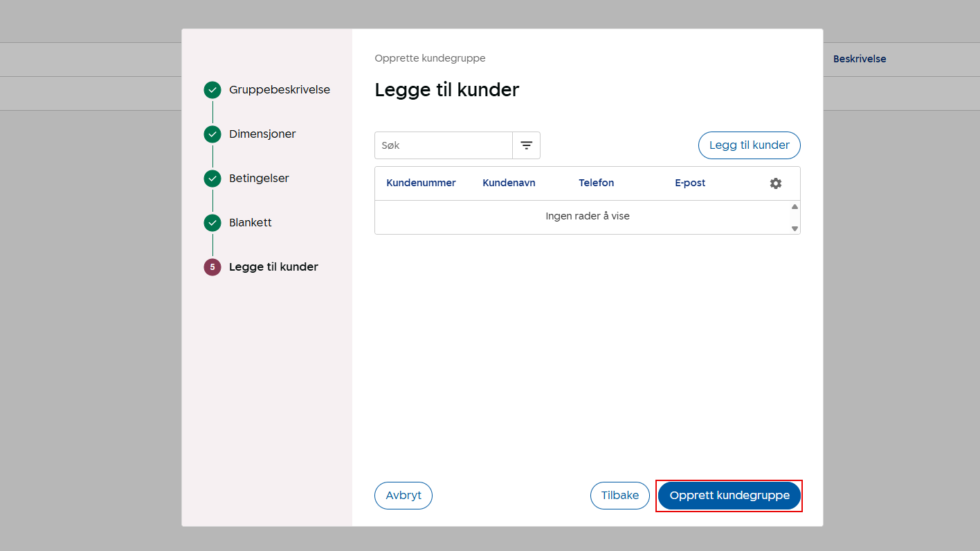Select the Legge til kunder step label
Screen dimensions: 980x551
click(273, 267)
